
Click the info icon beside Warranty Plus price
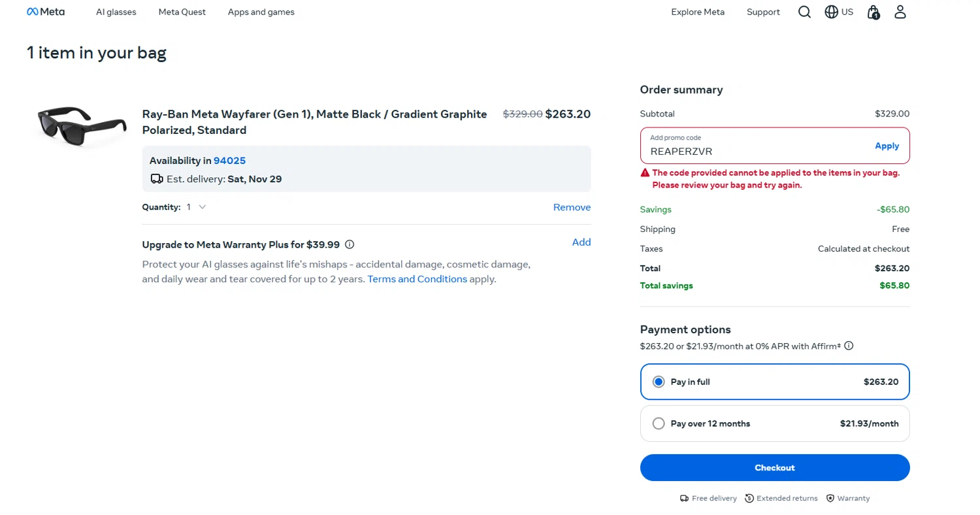[x=350, y=244]
